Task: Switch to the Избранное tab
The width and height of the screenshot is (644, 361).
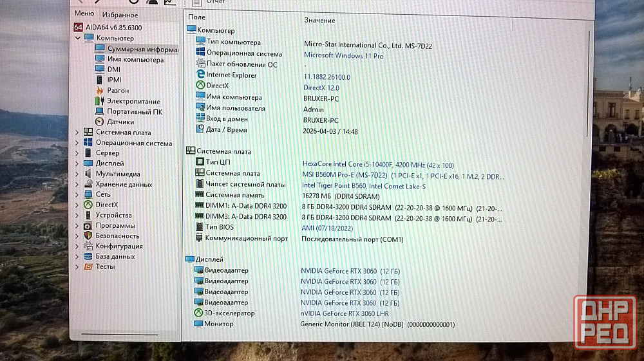Action: click(x=119, y=14)
